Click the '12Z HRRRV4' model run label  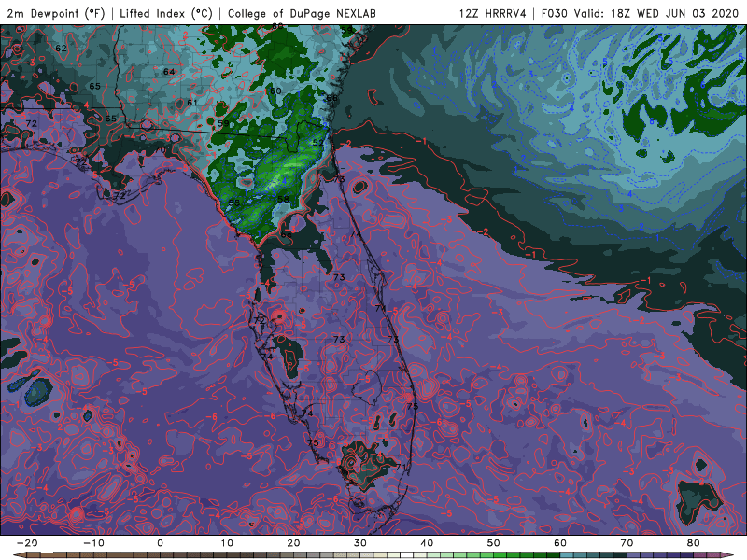pyautogui.click(x=493, y=14)
